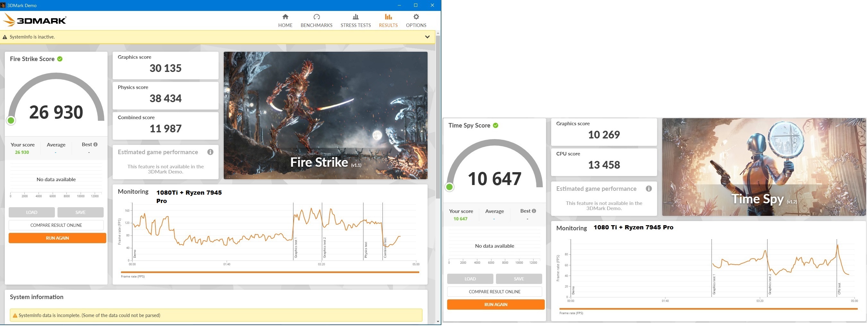868x327 pixels.
Task: Click COMPARE RESULT ONLINE for Fire Strike
Action: click(x=56, y=225)
